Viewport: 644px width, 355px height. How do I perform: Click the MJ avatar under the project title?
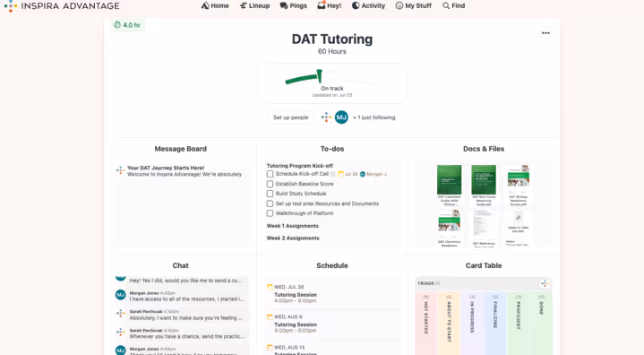click(341, 117)
